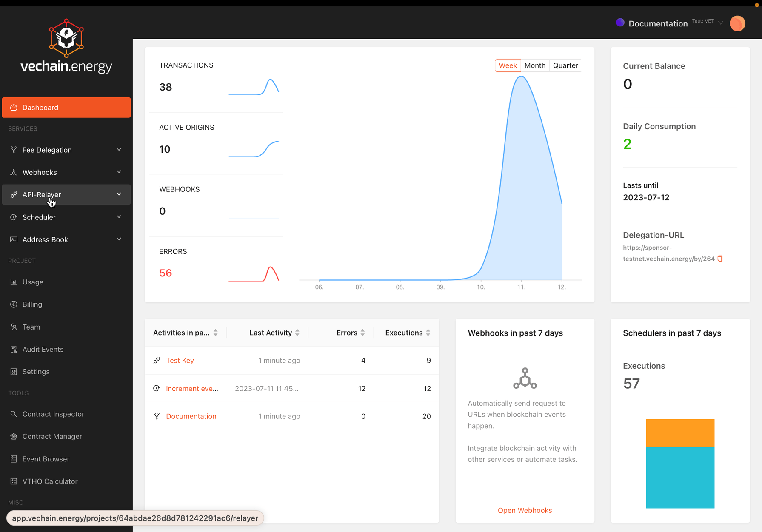Switch chart range to Month
Image resolution: width=762 pixels, height=532 pixels.
[x=535, y=65]
